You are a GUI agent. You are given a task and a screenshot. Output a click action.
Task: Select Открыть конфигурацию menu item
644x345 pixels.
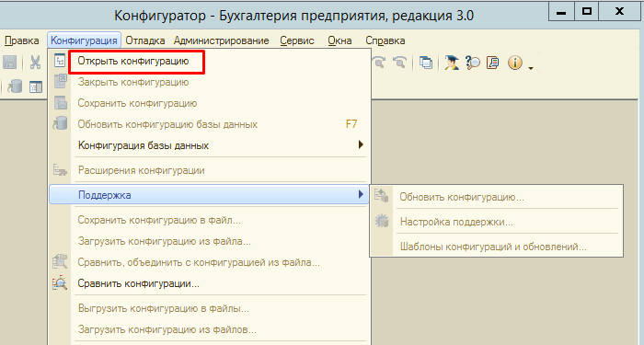(x=210, y=62)
